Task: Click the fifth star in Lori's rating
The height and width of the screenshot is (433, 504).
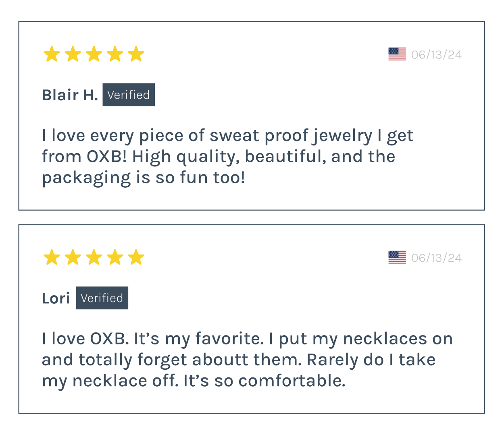Action: 136,257
